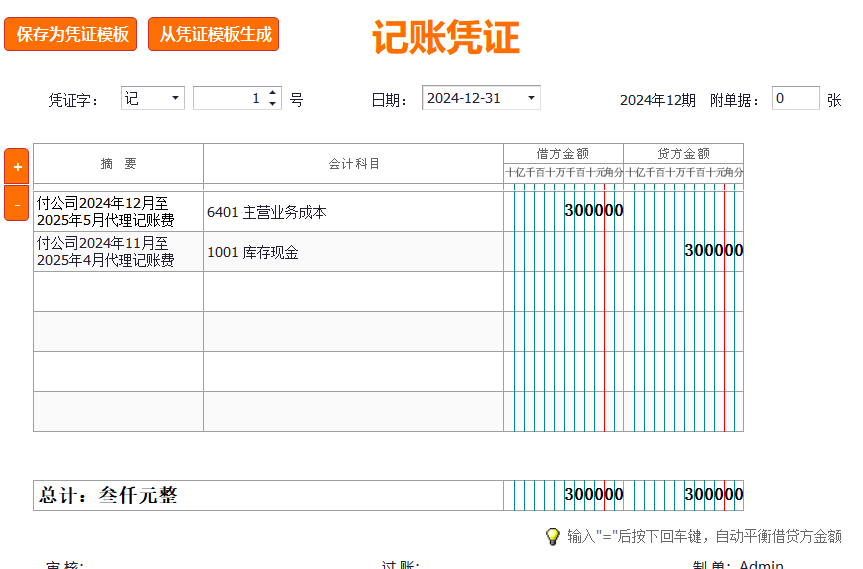Image resolution: width=863 pixels, height=569 pixels.
Task: Increase voucher number with up arrow
Action: click(274, 93)
